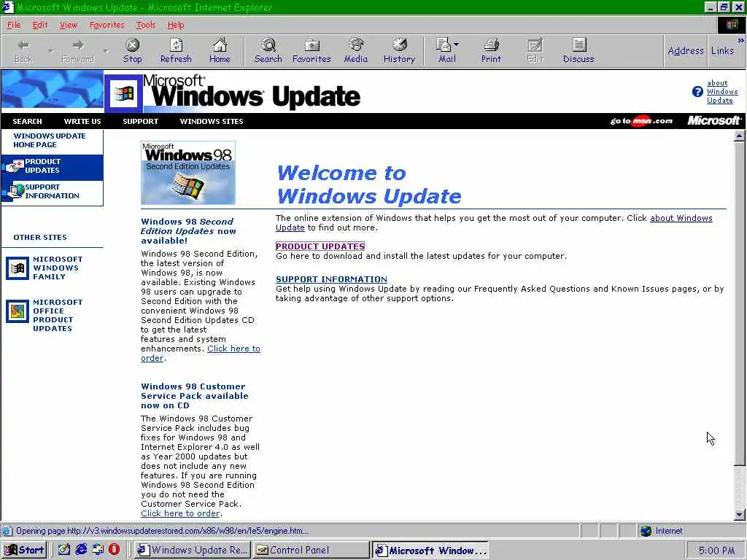Click the Windows flag throbber icon
This screenshot has width=747, height=560.
point(732,26)
